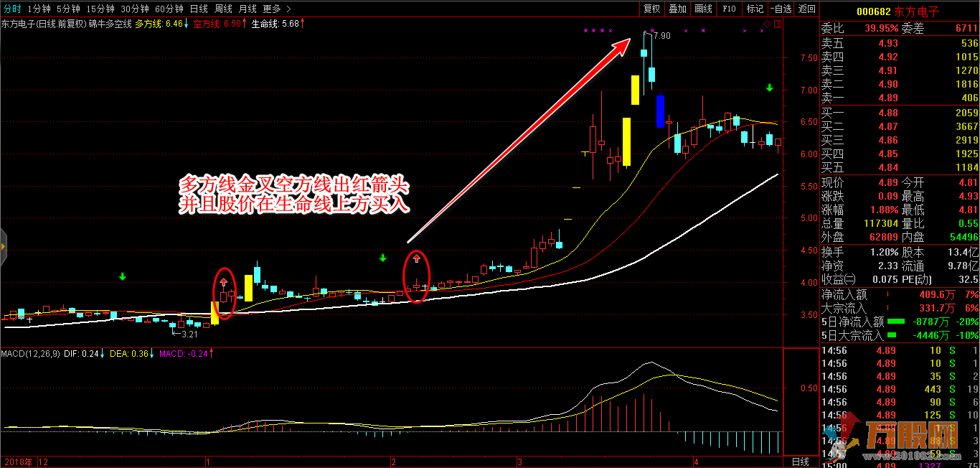Image resolution: width=980 pixels, height=468 pixels.
Task: Select the 卖一 4.89 order book row
Action: 900,98
